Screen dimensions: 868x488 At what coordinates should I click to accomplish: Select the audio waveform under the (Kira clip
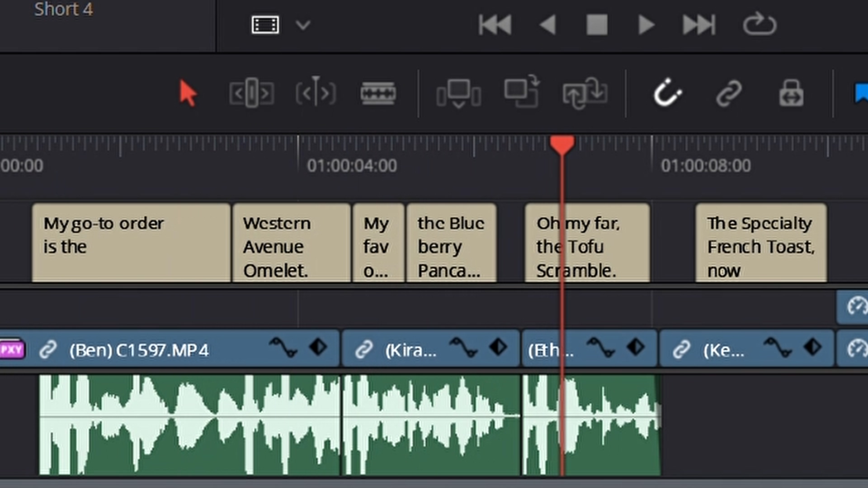pos(431,425)
